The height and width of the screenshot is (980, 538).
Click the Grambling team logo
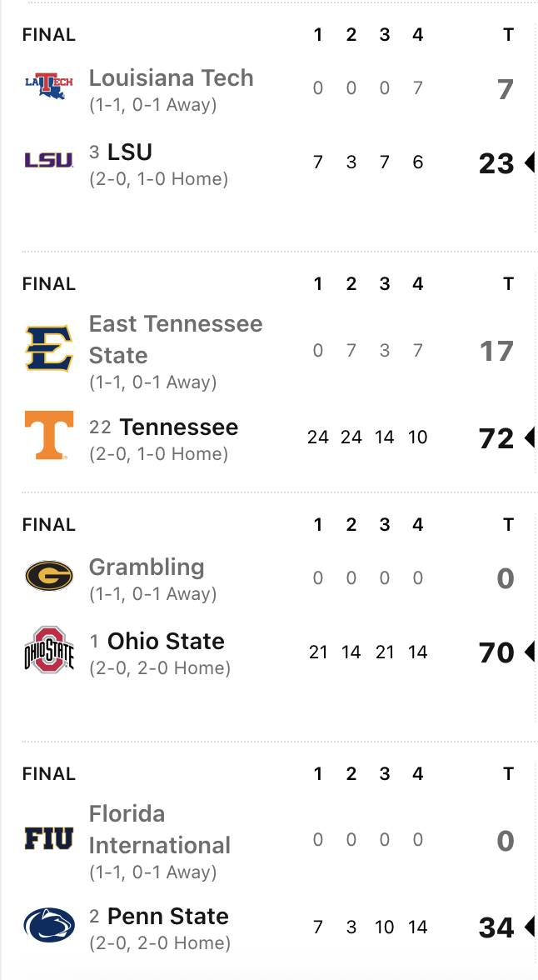tap(48, 575)
